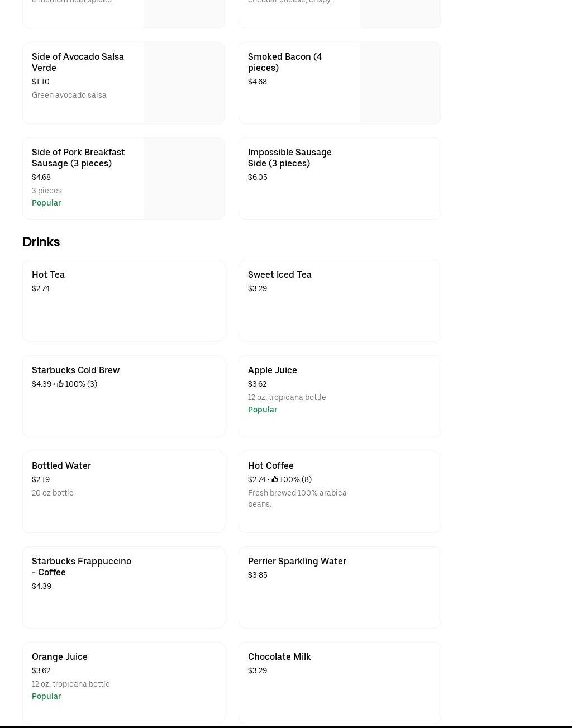Image resolution: width=572 pixels, height=728 pixels.
Task: Click the Drinks section heading
Action: (x=41, y=242)
